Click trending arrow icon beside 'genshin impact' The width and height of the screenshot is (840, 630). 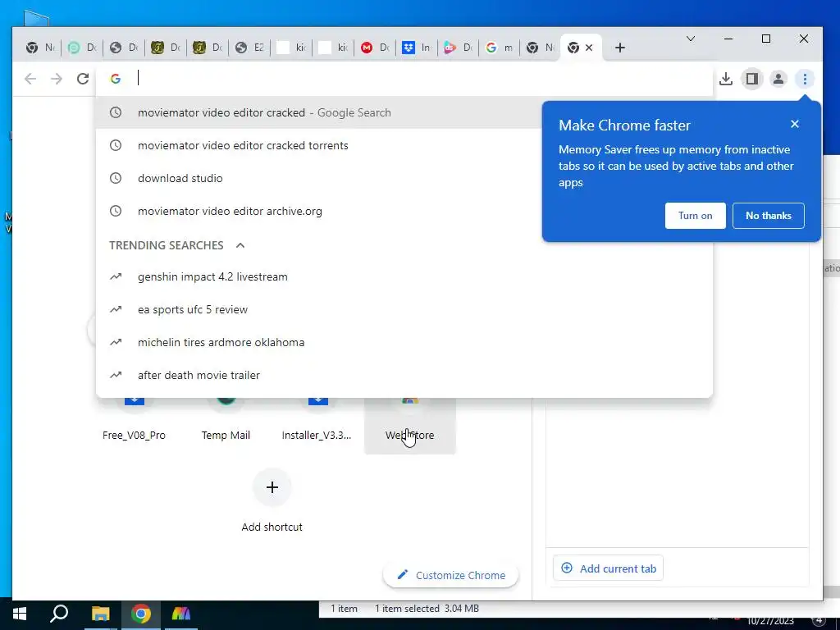coord(116,276)
